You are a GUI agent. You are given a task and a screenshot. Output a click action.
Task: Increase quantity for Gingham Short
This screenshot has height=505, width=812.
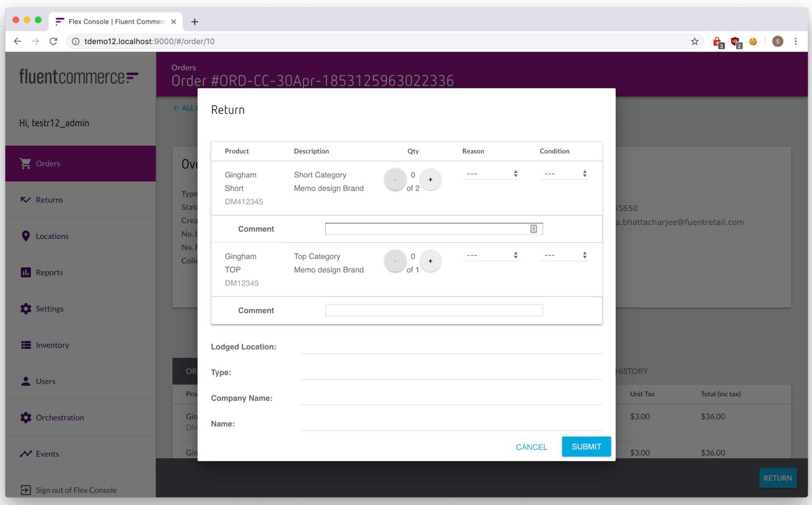point(430,179)
